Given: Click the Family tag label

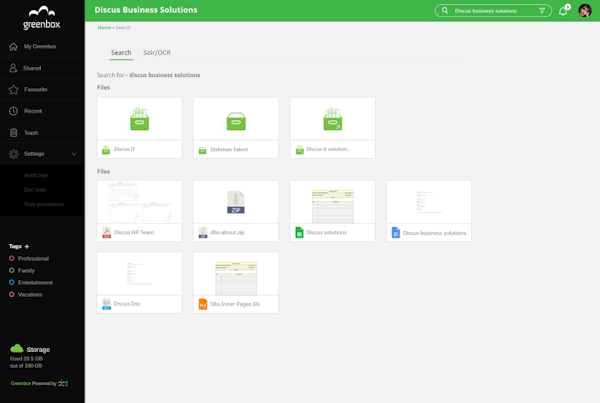Looking at the screenshot, I should click(x=26, y=271).
